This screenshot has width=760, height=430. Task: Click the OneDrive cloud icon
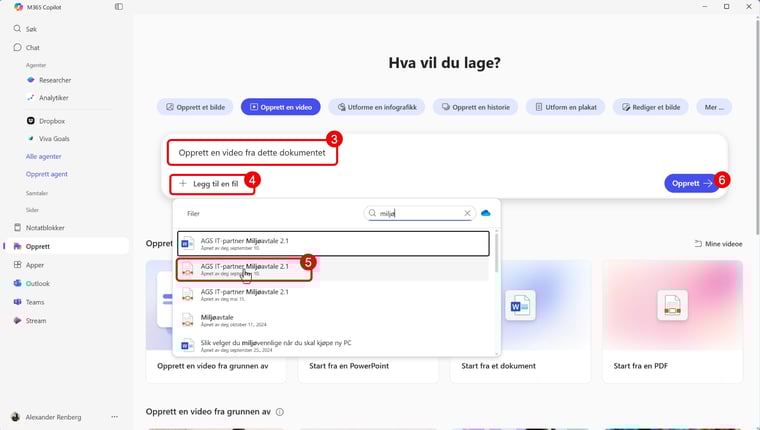(486, 213)
